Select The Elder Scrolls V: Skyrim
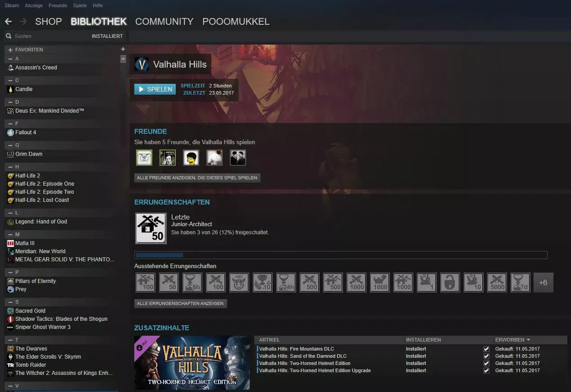 pyautogui.click(x=48, y=357)
